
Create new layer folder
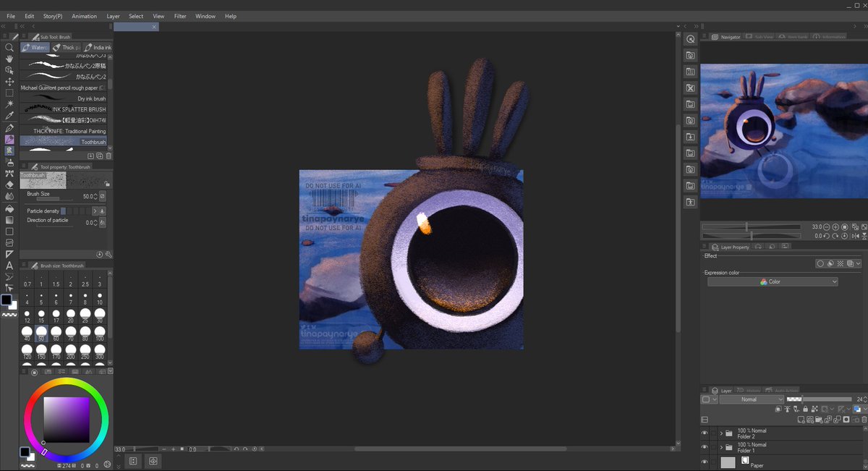click(820, 420)
